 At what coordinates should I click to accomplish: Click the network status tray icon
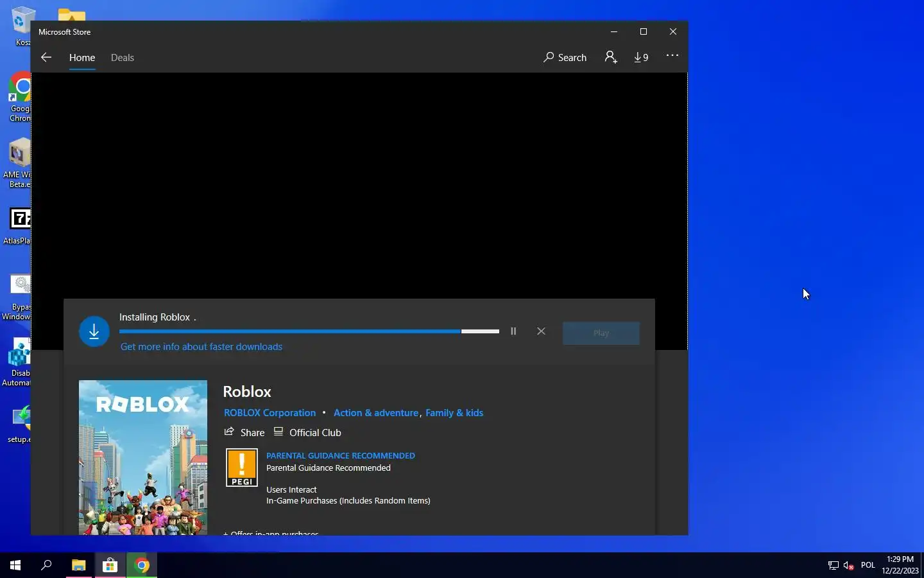833,565
